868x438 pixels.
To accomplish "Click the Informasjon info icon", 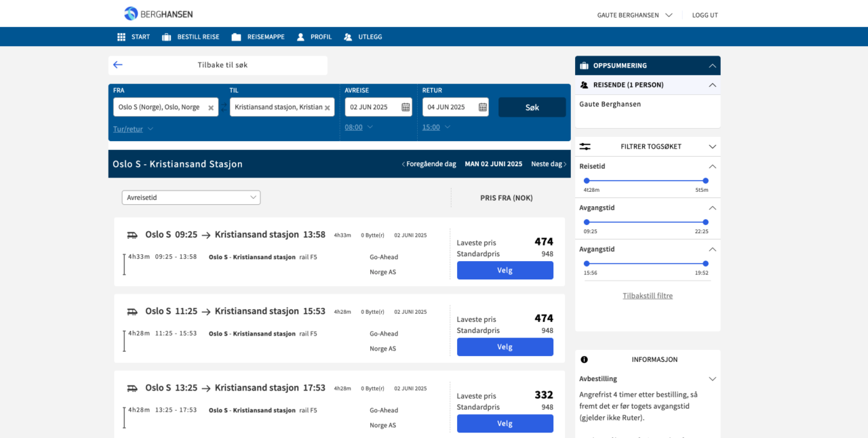I will 584,359.
